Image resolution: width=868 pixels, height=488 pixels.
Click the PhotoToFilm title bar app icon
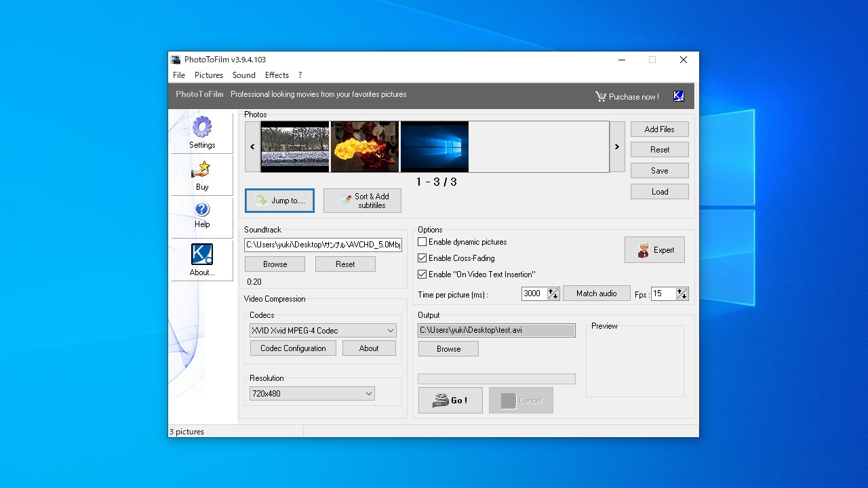click(x=176, y=60)
